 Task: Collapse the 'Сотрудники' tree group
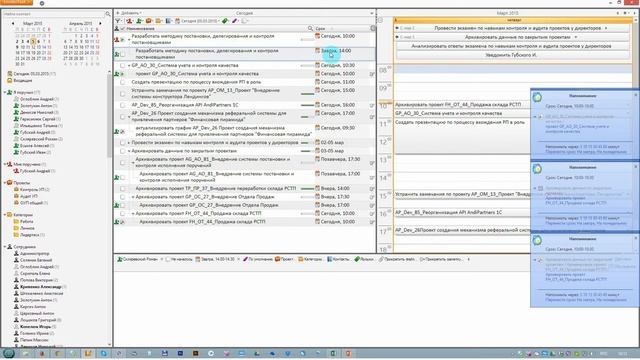click(x=5, y=247)
